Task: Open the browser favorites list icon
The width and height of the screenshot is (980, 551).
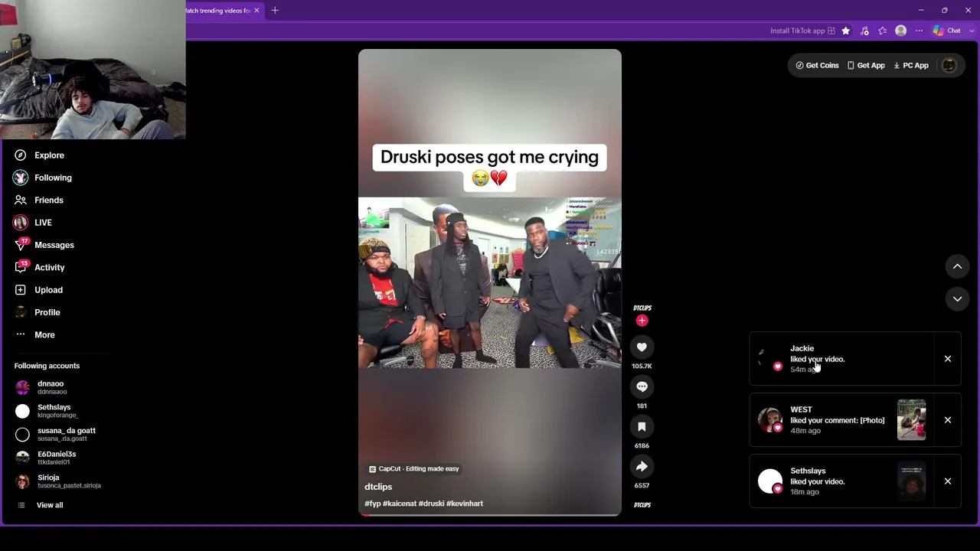Action: (x=883, y=31)
